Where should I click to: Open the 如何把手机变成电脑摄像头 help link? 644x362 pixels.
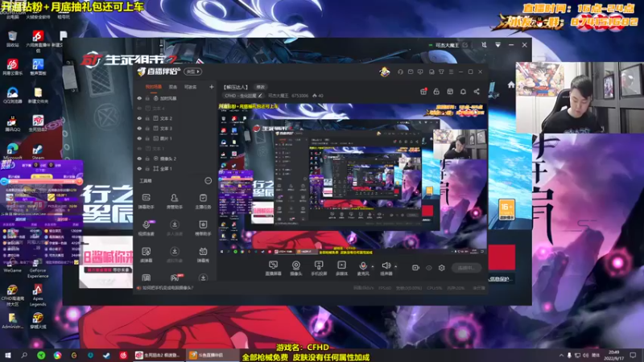point(167,288)
